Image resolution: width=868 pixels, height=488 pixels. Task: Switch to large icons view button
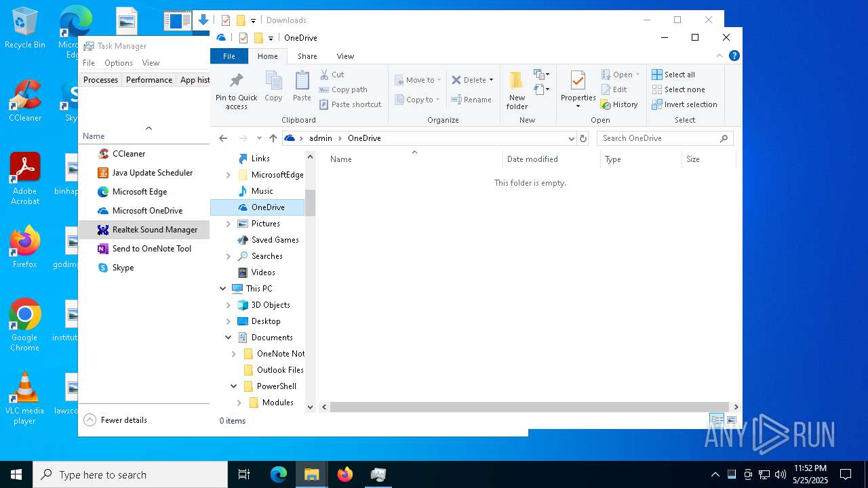732,421
